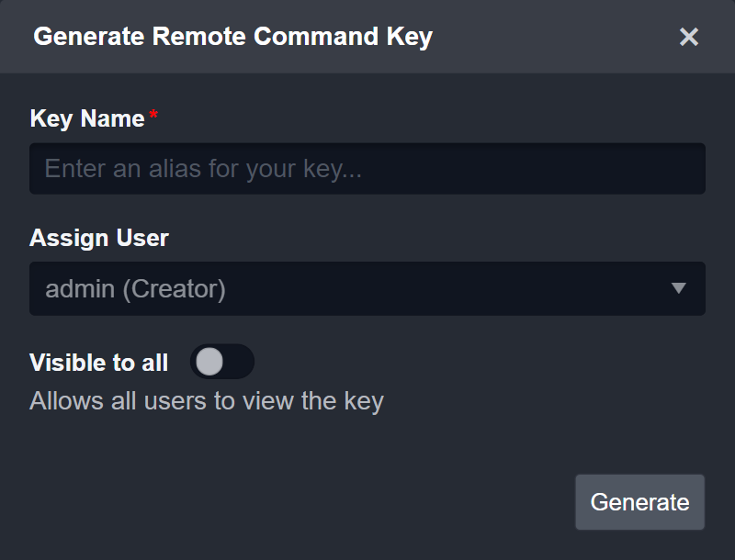Click the Assign User dropdown arrow
Screen dimensions: 735x560
(679, 288)
